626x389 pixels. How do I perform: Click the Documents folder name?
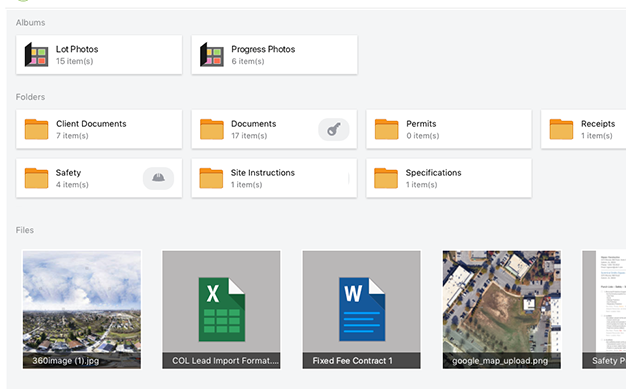pos(254,124)
